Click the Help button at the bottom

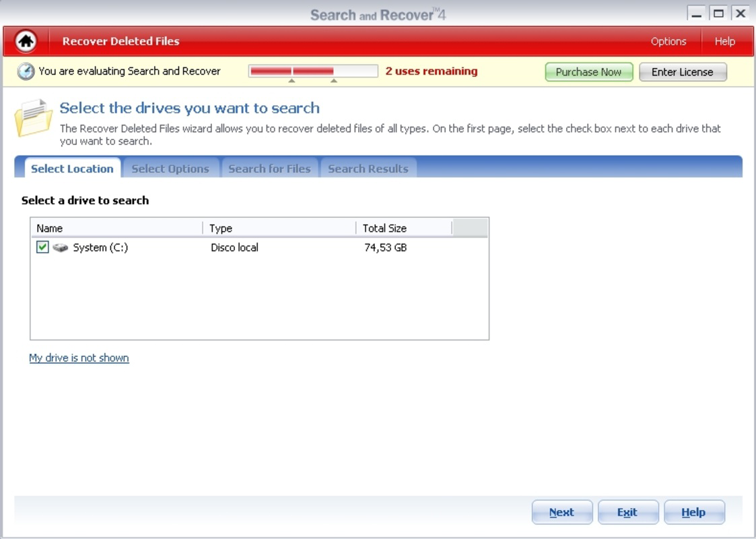[x=694, y=512]
